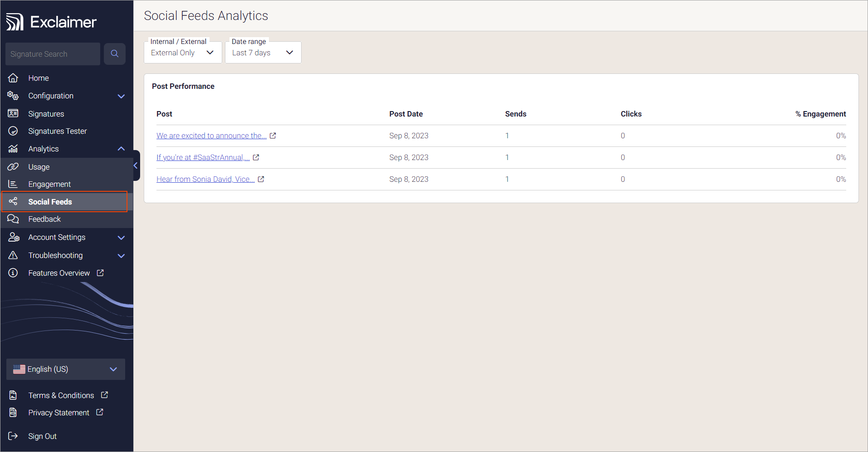This screenshot has height=452, width=868.
Task: Expand the Account Settings section
Action: tap(121, 237)
